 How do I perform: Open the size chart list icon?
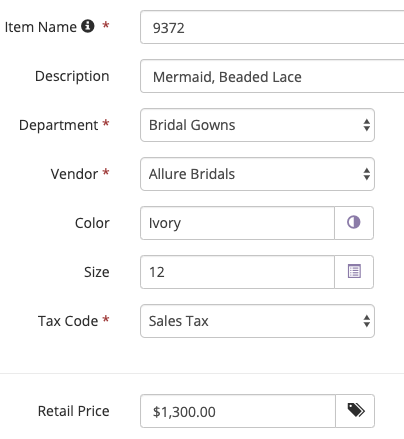354,272
